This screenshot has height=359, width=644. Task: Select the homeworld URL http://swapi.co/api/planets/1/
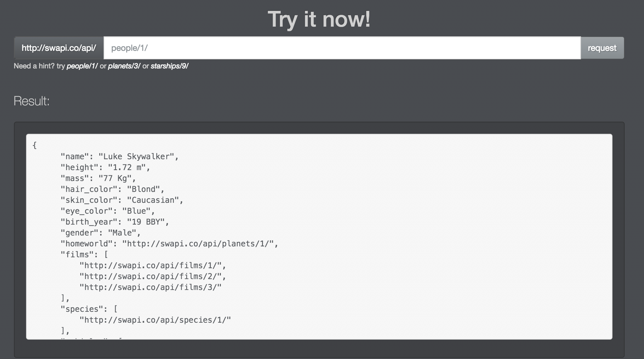(200, 243)
